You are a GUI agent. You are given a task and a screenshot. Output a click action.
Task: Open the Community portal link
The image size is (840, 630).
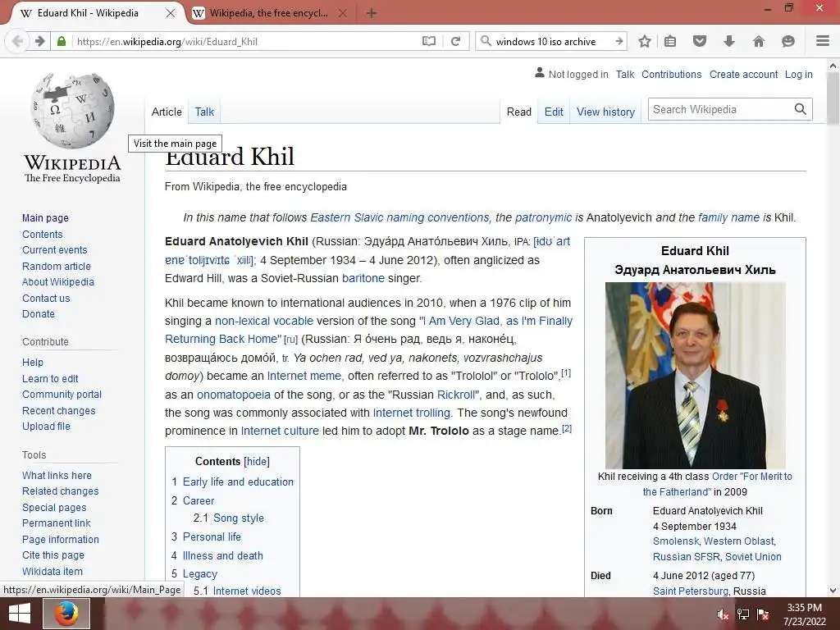(62, 394)
